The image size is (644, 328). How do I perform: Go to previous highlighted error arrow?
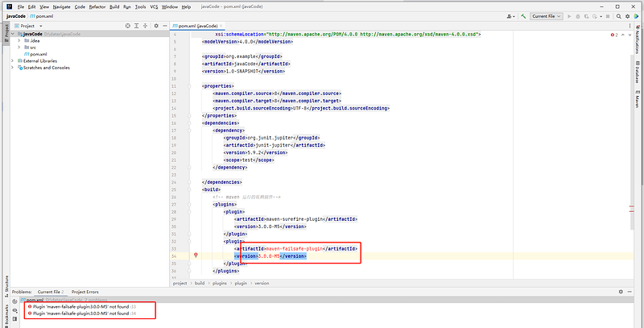coord(623,35)
